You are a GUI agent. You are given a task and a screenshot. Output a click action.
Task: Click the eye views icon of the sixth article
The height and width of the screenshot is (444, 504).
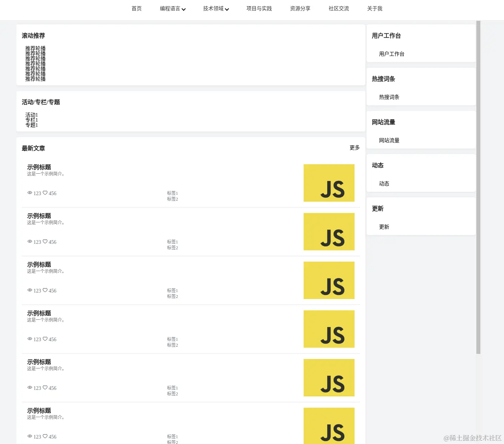tap(30, 436)
